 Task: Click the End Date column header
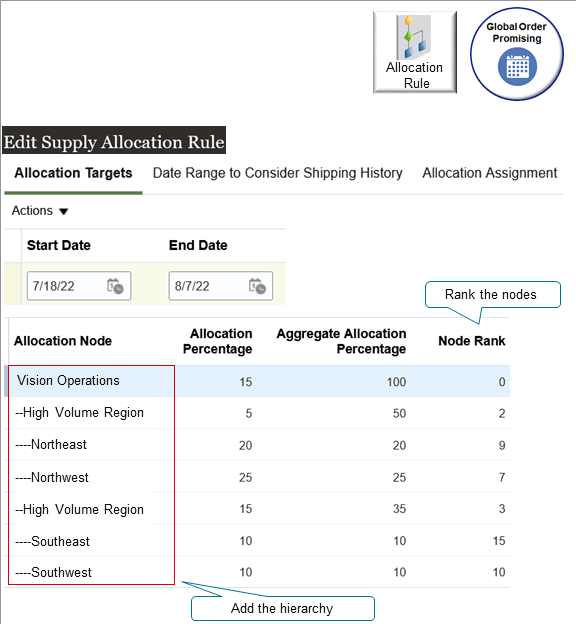[198, 245]
